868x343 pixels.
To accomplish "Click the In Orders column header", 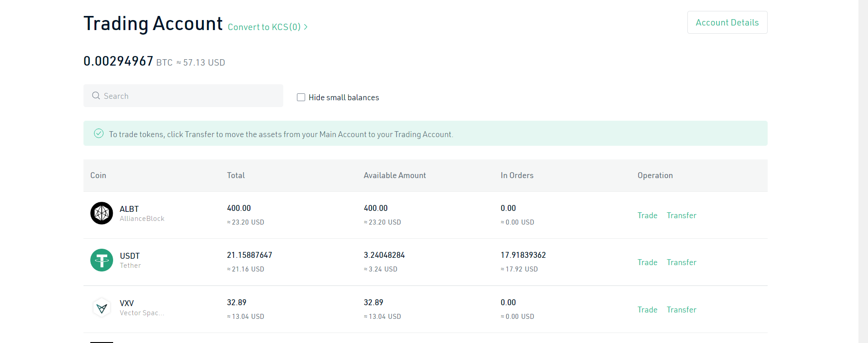I will tap(517, 175).
